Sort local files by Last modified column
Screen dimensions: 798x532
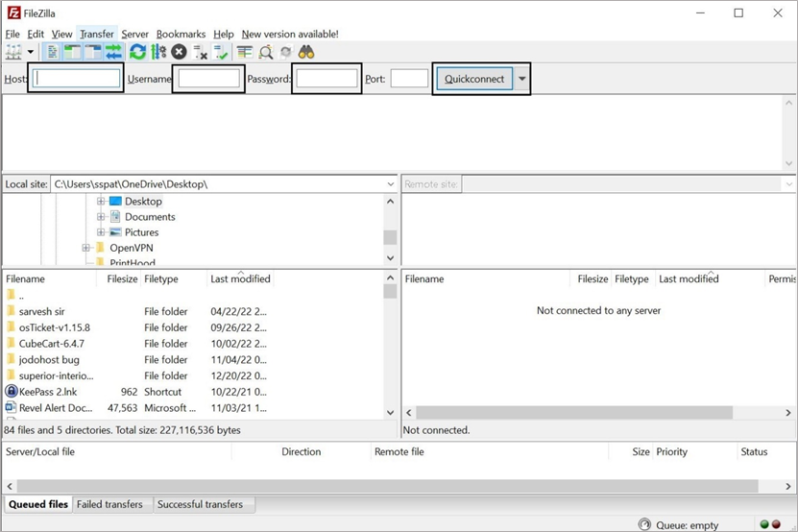[240, 279]
